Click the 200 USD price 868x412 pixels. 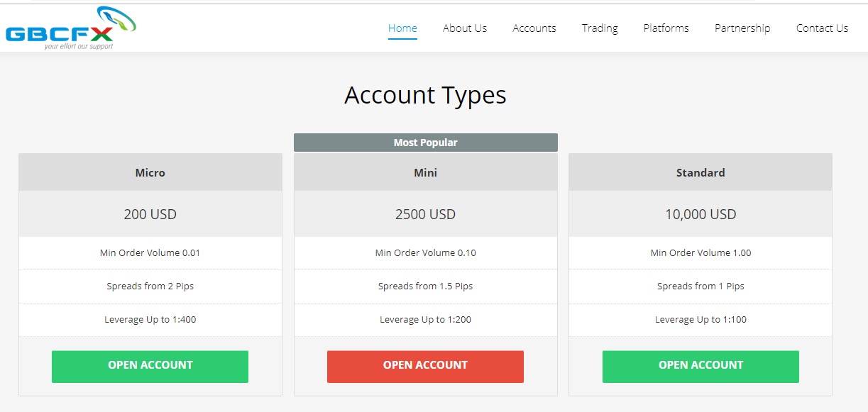150,214
